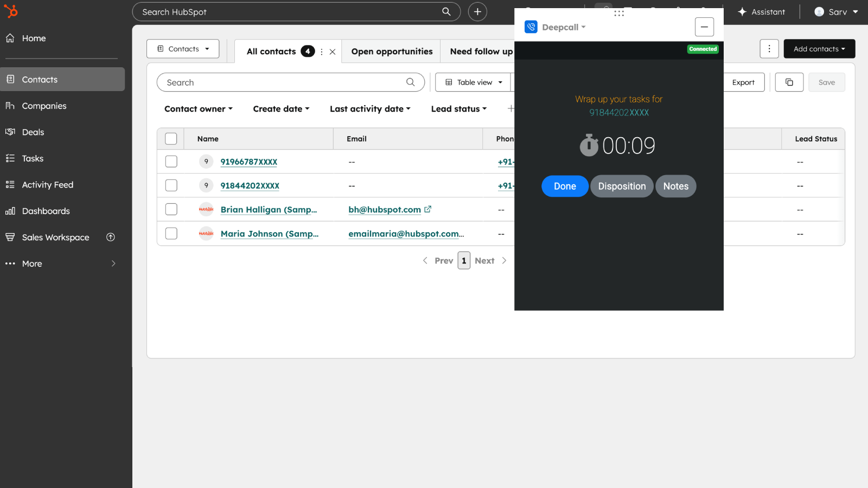Screen dimensions: 868x488
Task: Click the Export button
Action: (x=743, y=82)
